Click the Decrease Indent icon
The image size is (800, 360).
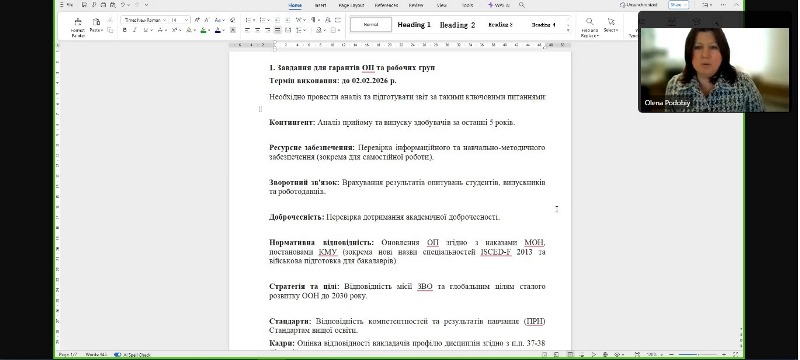(278, 20)
